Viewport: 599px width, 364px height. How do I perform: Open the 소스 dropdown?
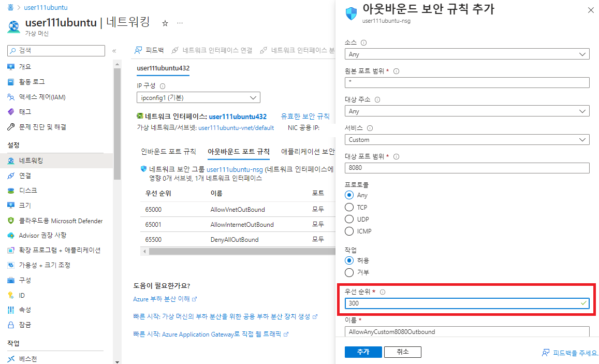[467, 54]
